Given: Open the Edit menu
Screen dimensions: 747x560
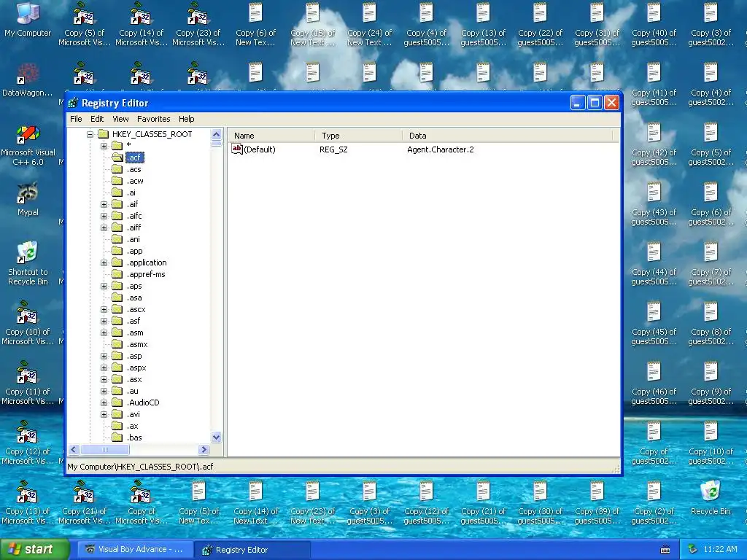Looking at the screenshot, I should tap(97, 119).
